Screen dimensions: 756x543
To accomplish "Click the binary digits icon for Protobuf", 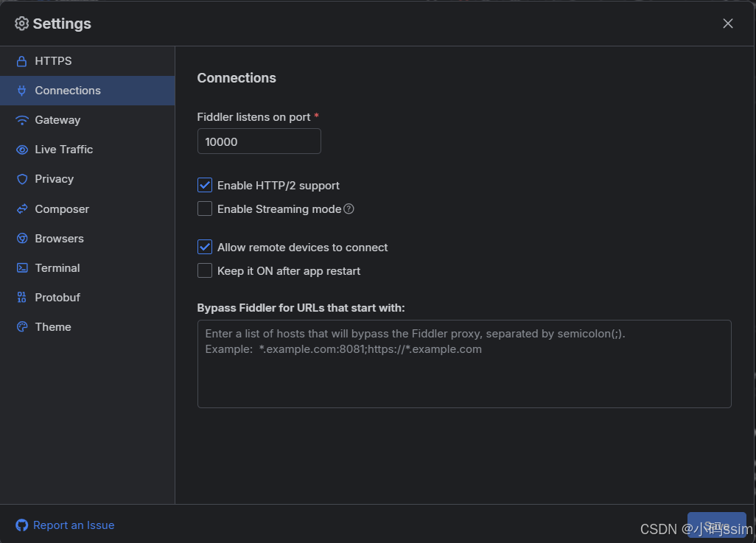I will (x=21, y=297).
